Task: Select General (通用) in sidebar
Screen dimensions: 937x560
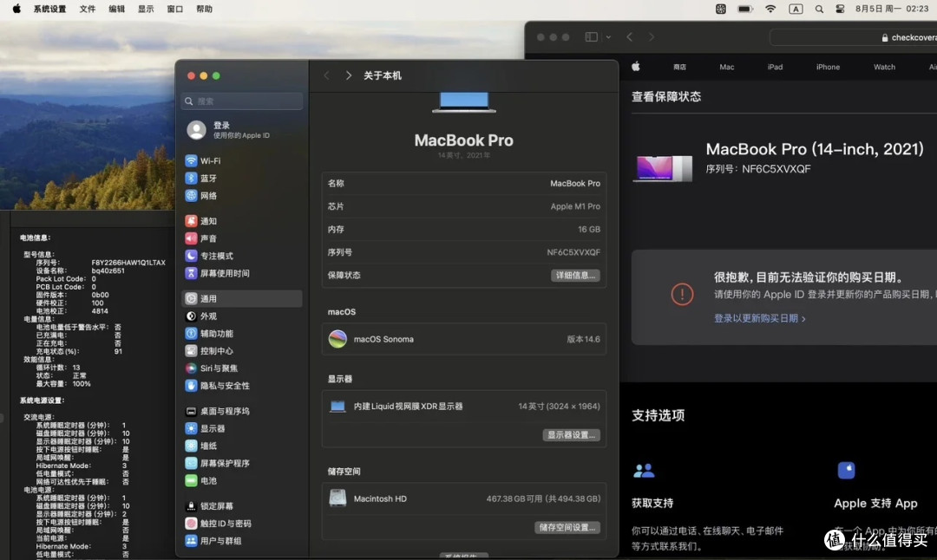Action: click(x=242, y=298)
